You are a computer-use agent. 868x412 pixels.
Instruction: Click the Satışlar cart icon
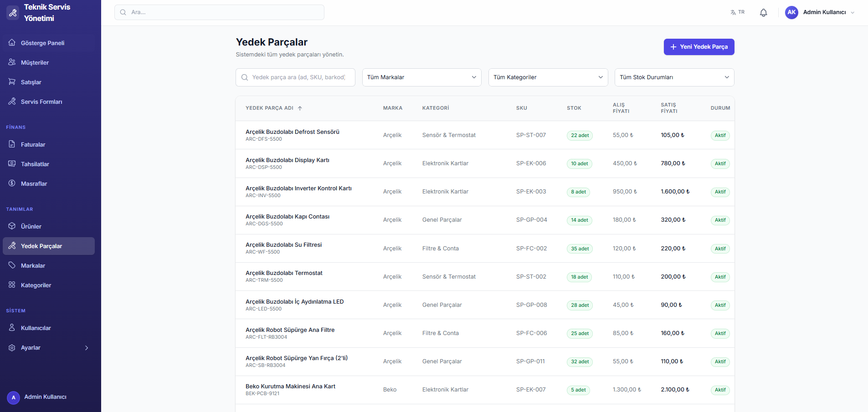pos(12,82)
